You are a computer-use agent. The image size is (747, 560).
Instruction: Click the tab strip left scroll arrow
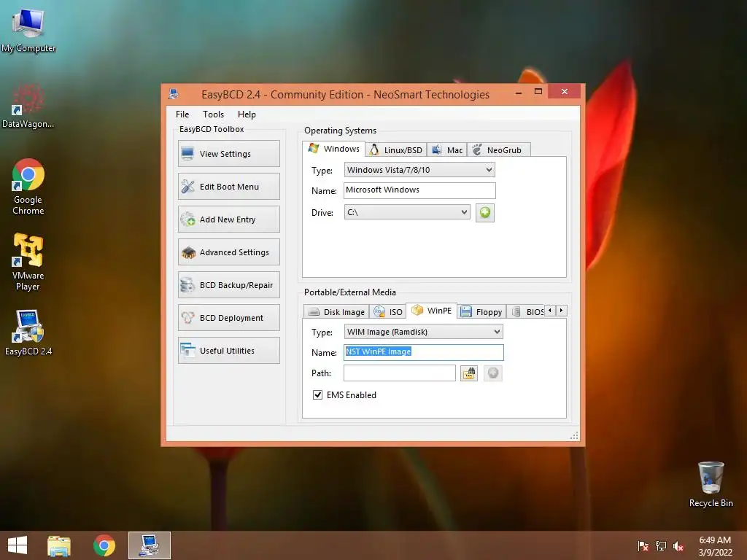coord(550,311)
